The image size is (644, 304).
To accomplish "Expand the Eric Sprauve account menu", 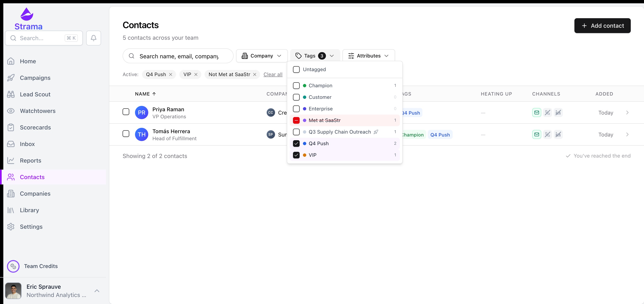I will pyautogui.click(x=97, y=291).
